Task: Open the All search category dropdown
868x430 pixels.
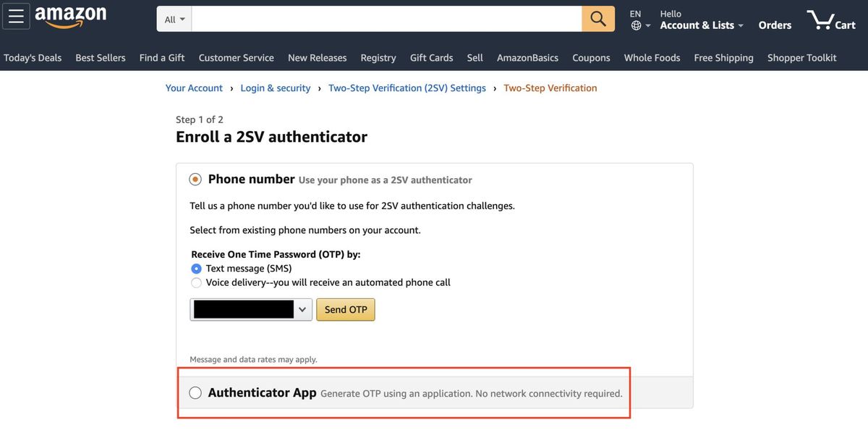Action: (x=174, y=20)
